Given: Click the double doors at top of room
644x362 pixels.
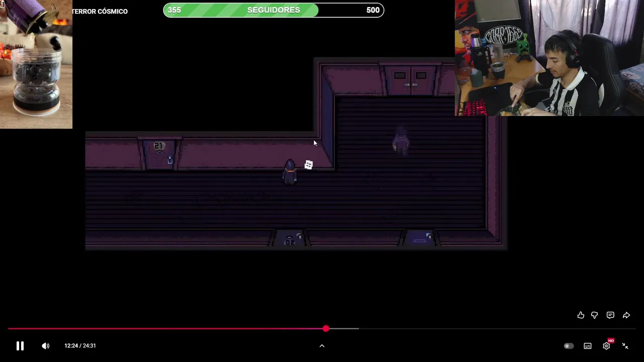Looking at the screenshot, I should [411, 80].
